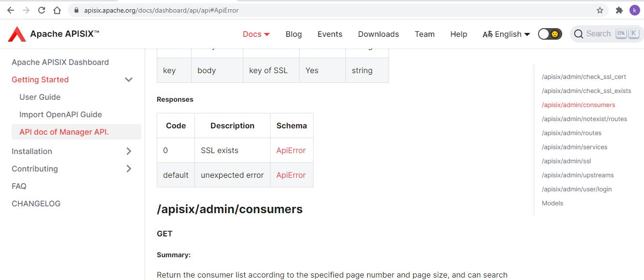The height and width of the screenshot is (280, 644).
Task: Jump to /apisix/admin/user/login section
Action: point(577,189)
